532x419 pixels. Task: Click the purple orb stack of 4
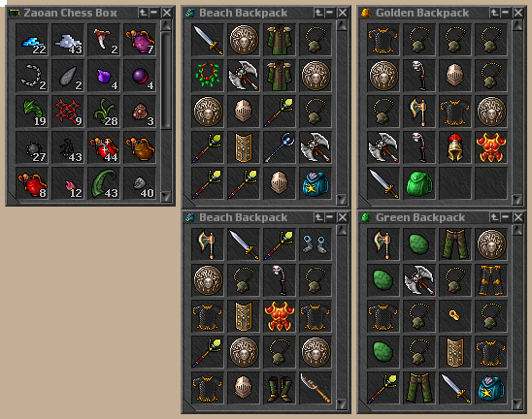coord(140,76)
